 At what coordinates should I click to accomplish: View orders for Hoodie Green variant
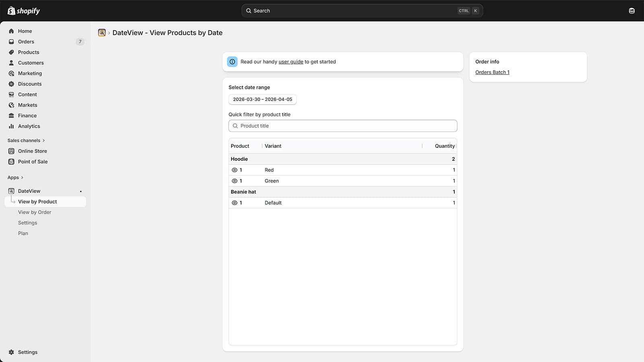point(235,181)
